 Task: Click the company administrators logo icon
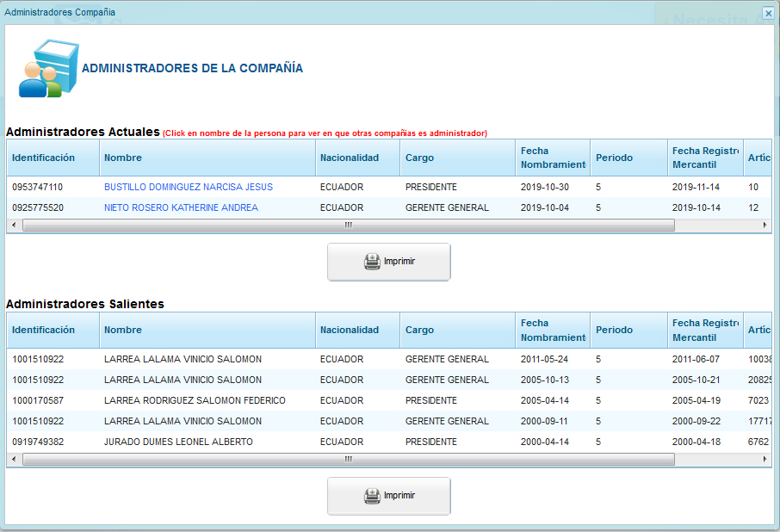(41, 68)
